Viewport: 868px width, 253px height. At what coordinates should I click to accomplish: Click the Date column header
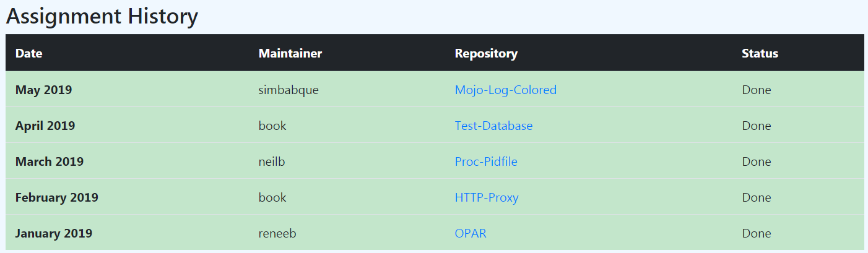29,53
